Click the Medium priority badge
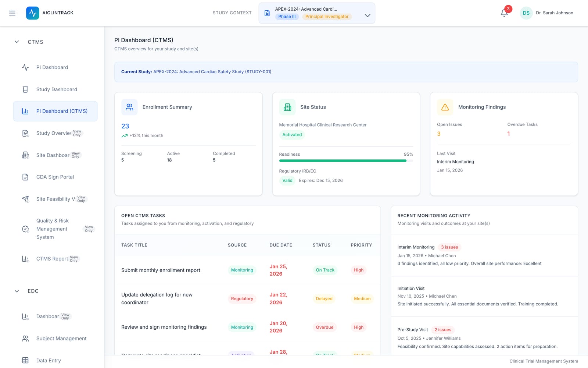The image size is (588, 368). (x=362, y=298)
